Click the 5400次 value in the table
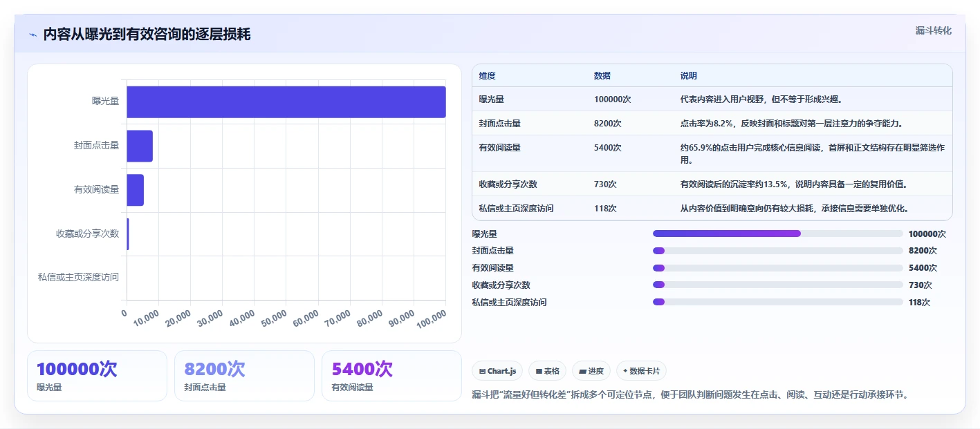Viewport: 980px width, 429px height. [608, 148]
